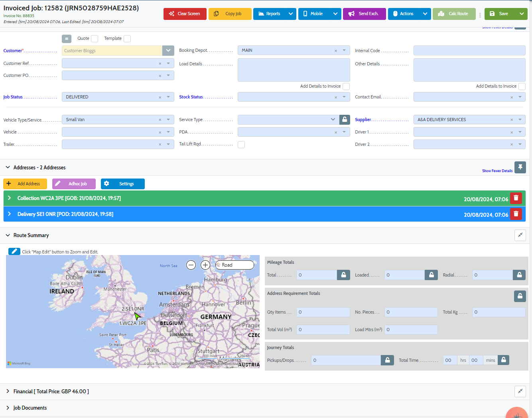Open address Settings button
This screenshot has width=532, height=418.
(123, 184)
